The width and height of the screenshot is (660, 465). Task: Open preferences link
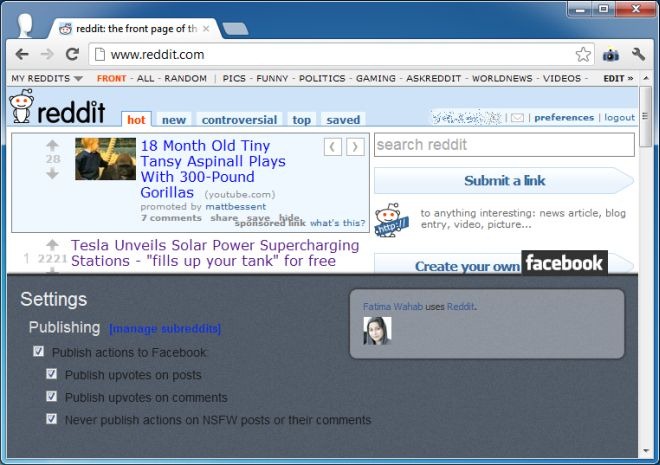564,117
